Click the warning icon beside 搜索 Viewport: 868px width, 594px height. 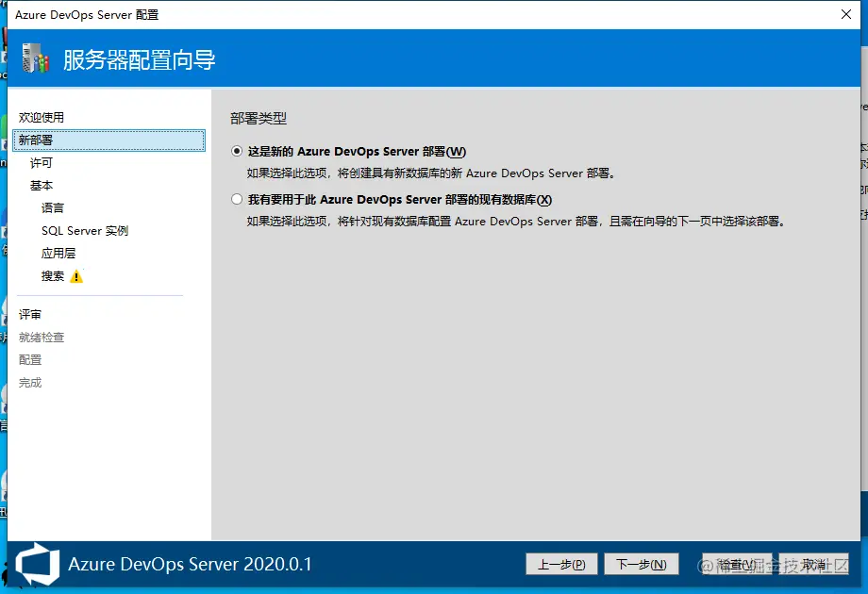[x=76, y=276]
